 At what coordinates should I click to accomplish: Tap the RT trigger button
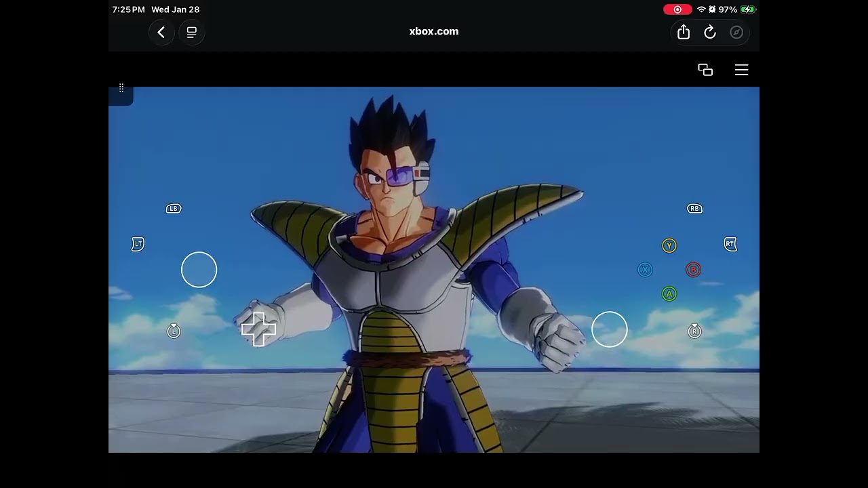[730, 244]
